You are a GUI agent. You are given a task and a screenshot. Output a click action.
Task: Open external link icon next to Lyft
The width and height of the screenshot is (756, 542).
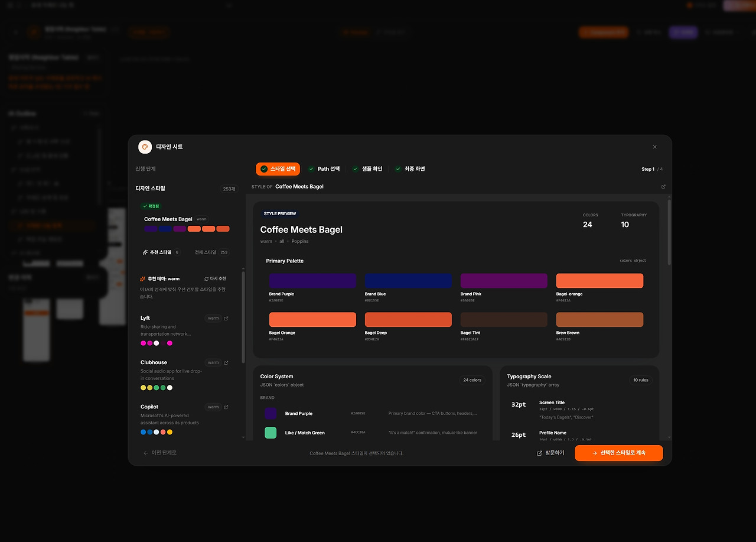point(226,318)
